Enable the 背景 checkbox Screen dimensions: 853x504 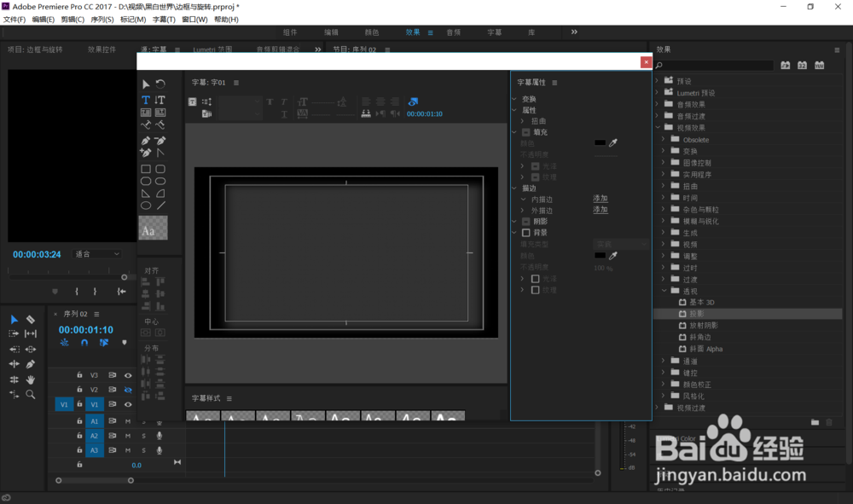click(x=526, y=233)
